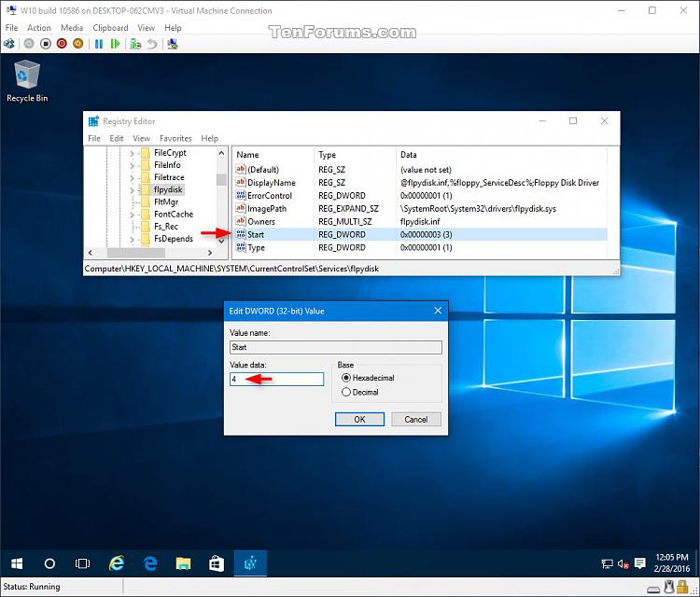Click the network tray icon

(x=608, y=564)
